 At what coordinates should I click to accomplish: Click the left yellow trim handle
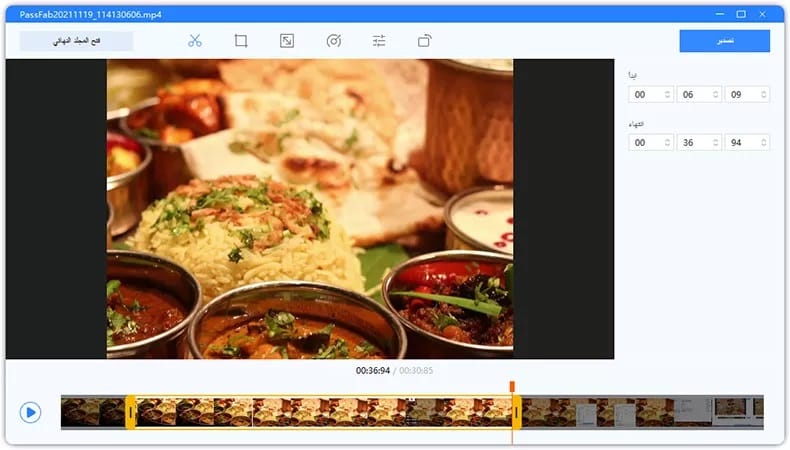[130, 412]
